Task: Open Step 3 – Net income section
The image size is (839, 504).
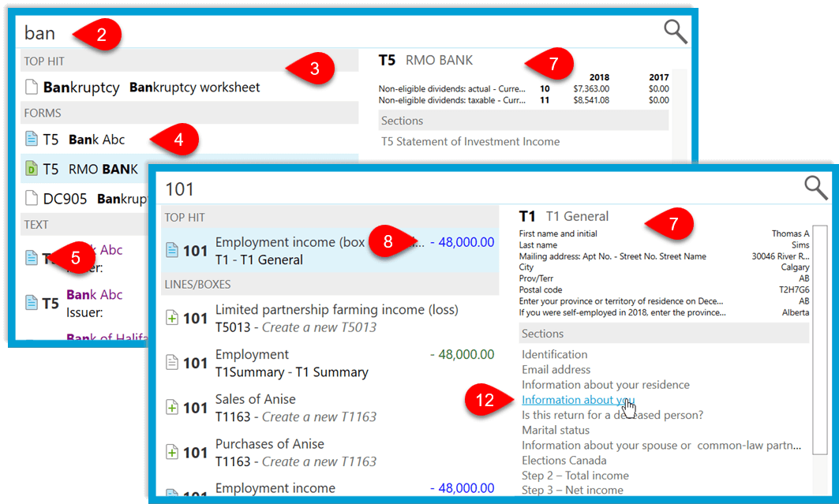Action: tap(572, 490)
